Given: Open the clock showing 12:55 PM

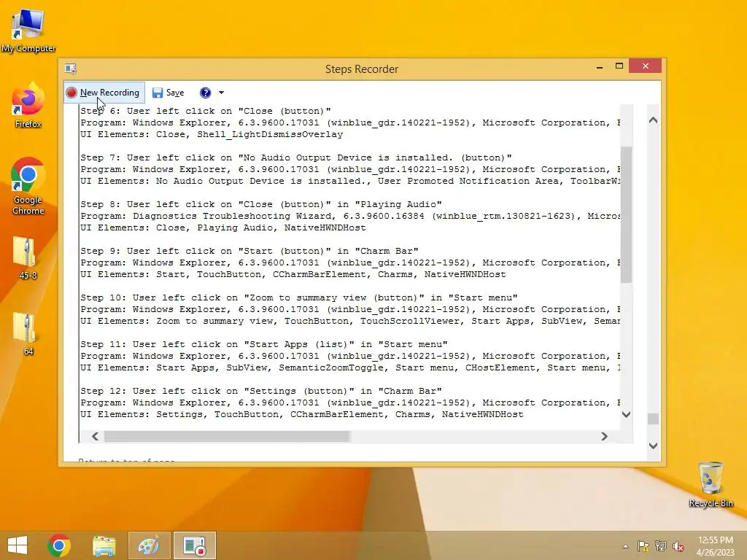Looking at the screenshot, I should (715, 546).
